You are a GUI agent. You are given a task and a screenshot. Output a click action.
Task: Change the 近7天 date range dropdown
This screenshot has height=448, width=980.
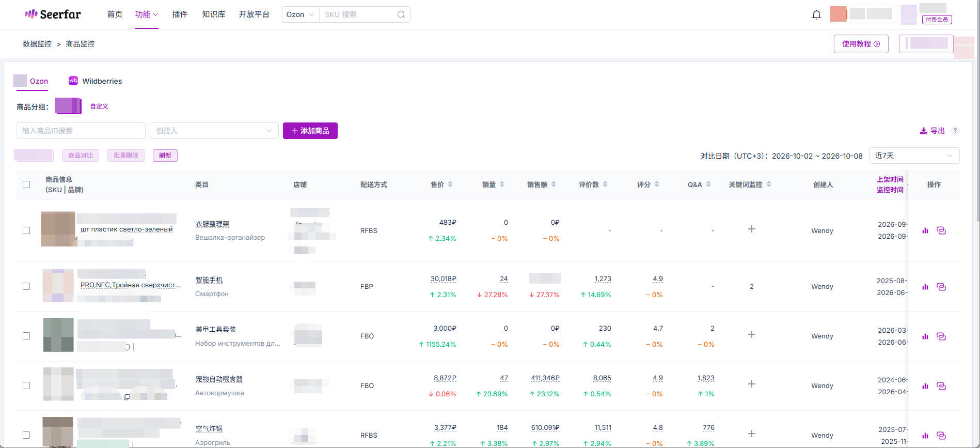[x=914, y=156]
